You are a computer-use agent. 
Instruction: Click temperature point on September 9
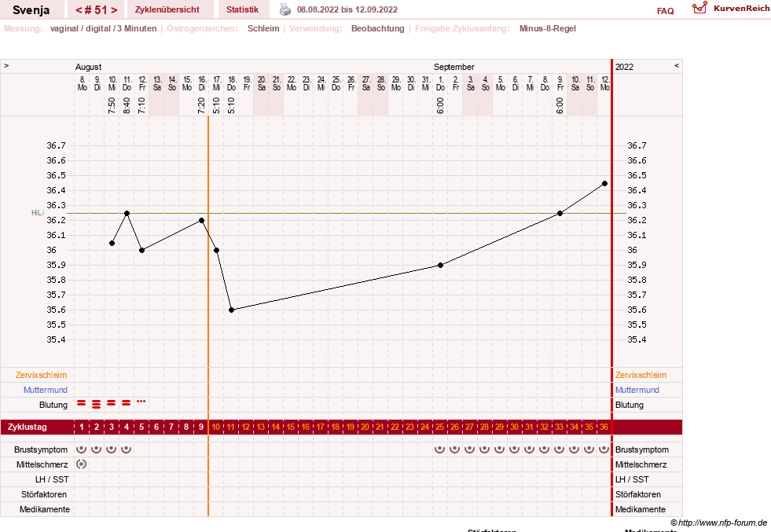tap(560, 214)
